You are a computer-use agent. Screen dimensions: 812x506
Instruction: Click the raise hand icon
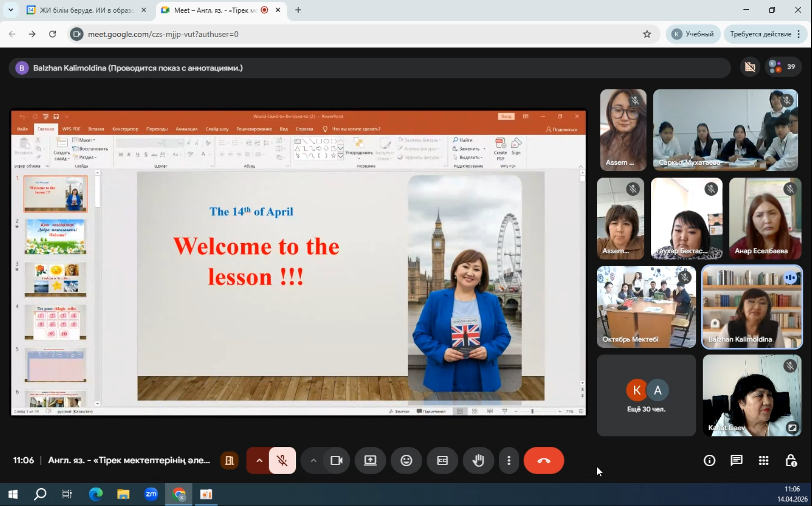pos(478,460)
